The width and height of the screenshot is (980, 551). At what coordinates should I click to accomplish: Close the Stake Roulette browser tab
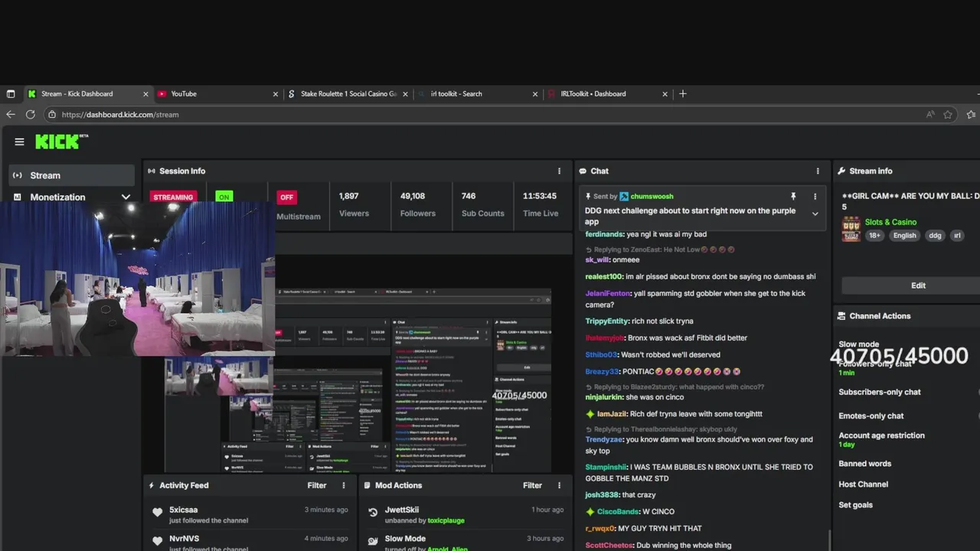tap(406, 94)
